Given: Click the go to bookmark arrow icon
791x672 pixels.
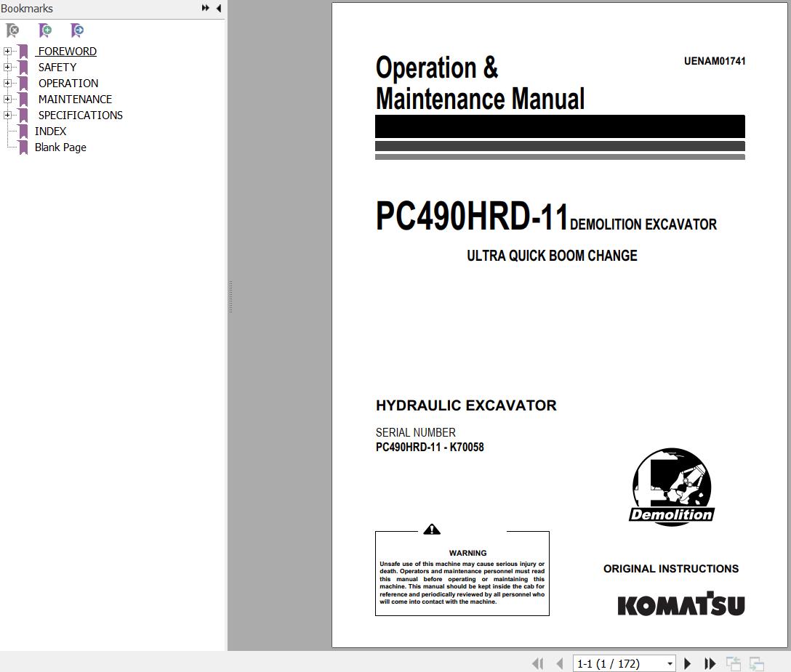Looking at the screenshot, I should click(77, 31).
